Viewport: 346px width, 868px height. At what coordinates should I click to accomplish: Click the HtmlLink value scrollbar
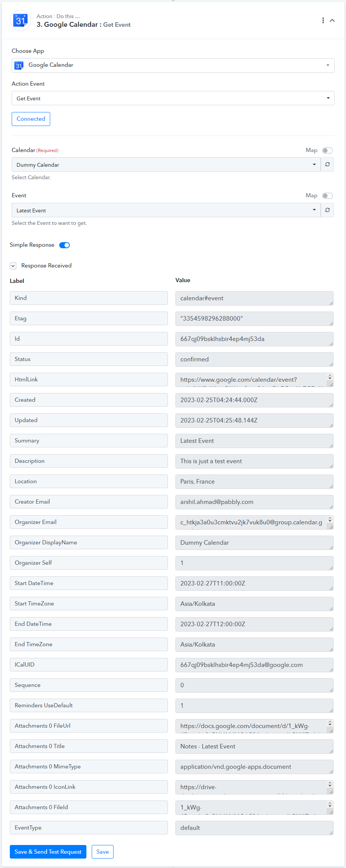click(x=330, y=379)
